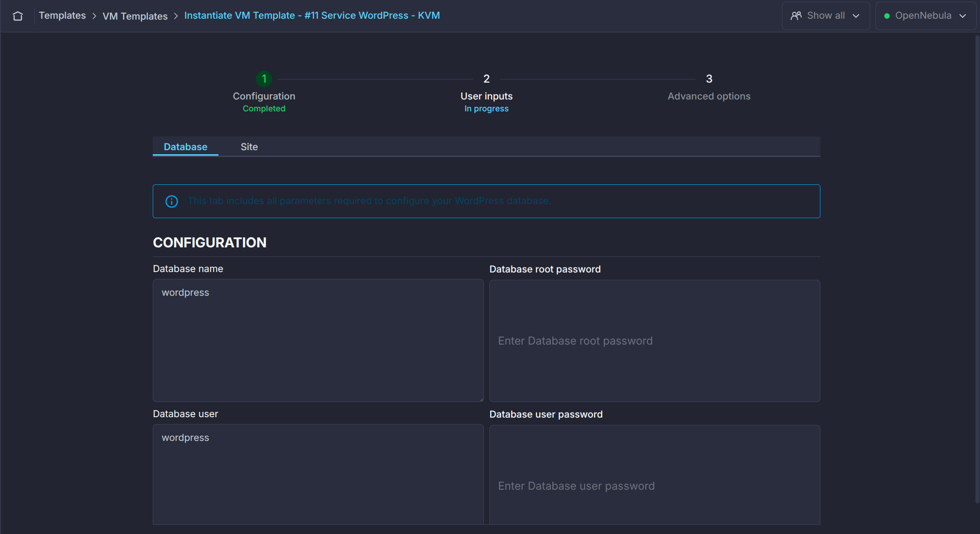Switch to the Site tab
980x534 pixels.
pyautogui.click(x=249, y=147)
